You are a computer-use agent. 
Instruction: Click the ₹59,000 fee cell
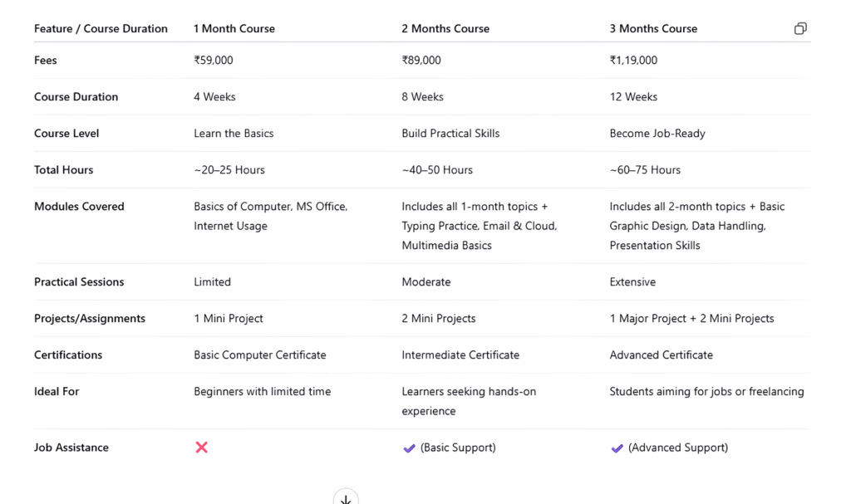pos(214,61)
